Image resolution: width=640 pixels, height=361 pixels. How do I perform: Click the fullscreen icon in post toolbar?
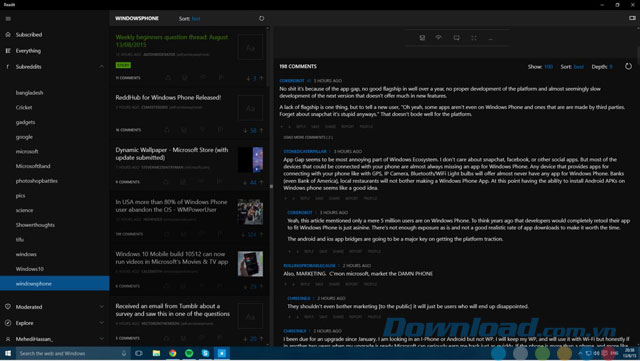(474, 38)
